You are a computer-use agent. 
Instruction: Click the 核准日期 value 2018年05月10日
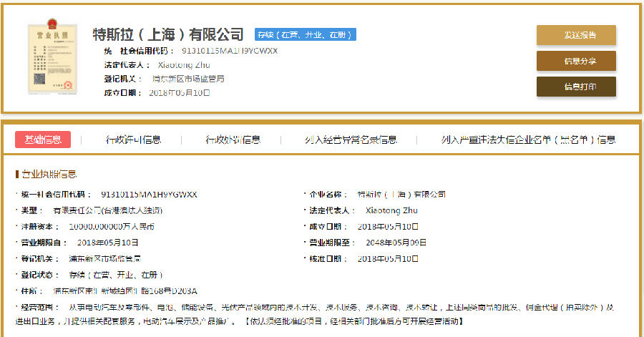point(388,258)
